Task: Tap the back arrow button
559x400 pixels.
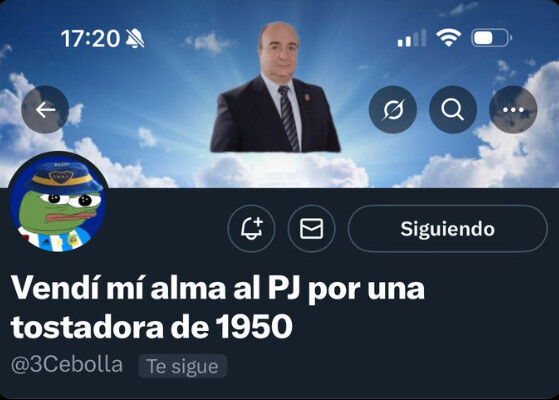Action: point(45,109)
